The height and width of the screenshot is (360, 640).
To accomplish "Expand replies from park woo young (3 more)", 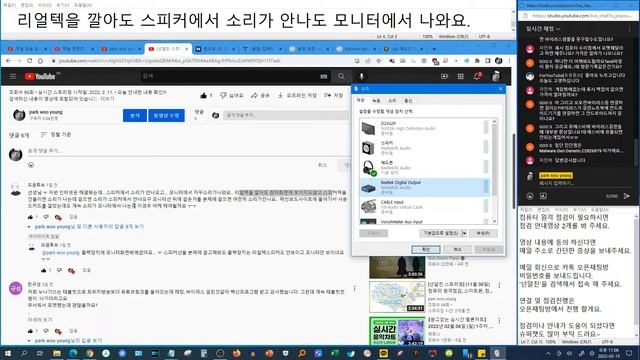I will (x=86, y=226).
